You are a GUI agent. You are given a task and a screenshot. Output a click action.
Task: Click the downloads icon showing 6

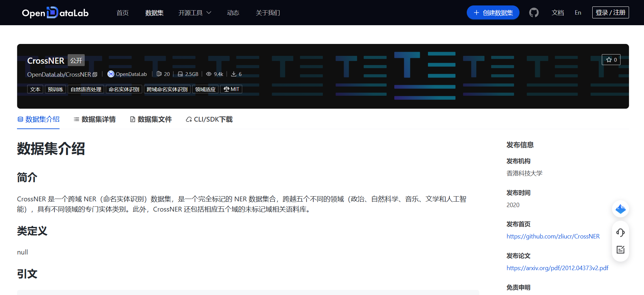[x=234, y=74]
